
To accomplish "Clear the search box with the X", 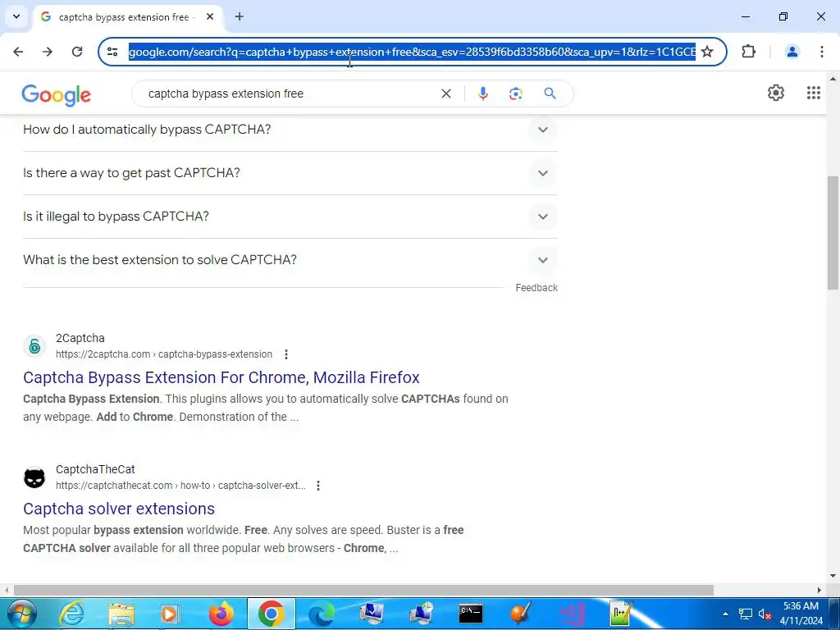I will [445, 94].
